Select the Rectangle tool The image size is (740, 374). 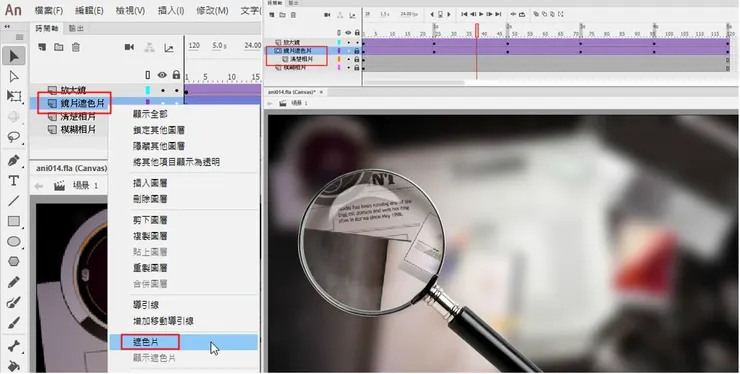14,221
